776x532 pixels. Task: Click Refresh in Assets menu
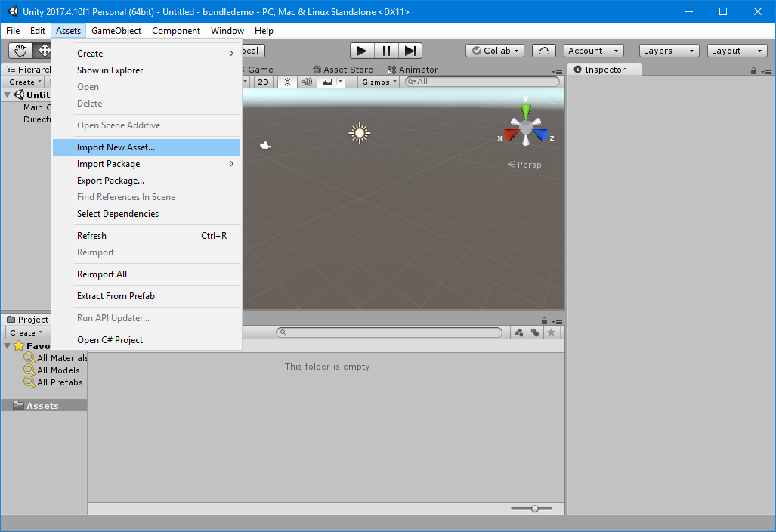(x=147, y=236)
